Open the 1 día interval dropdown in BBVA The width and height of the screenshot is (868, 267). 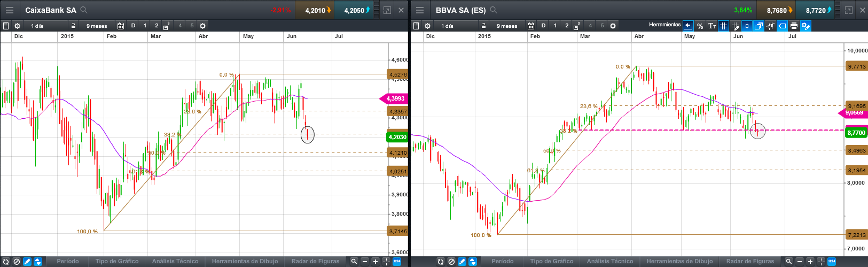tap(456, 26)
